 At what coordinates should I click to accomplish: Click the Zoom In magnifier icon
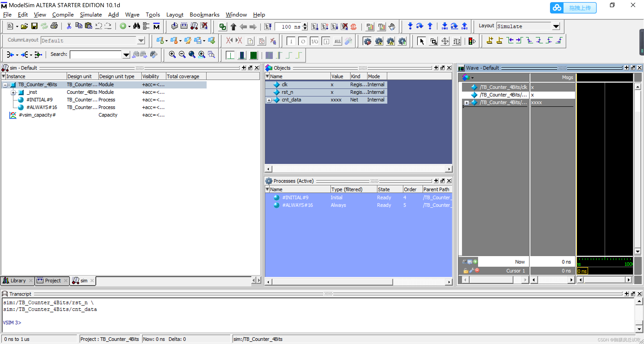click(x=172, y=54)
